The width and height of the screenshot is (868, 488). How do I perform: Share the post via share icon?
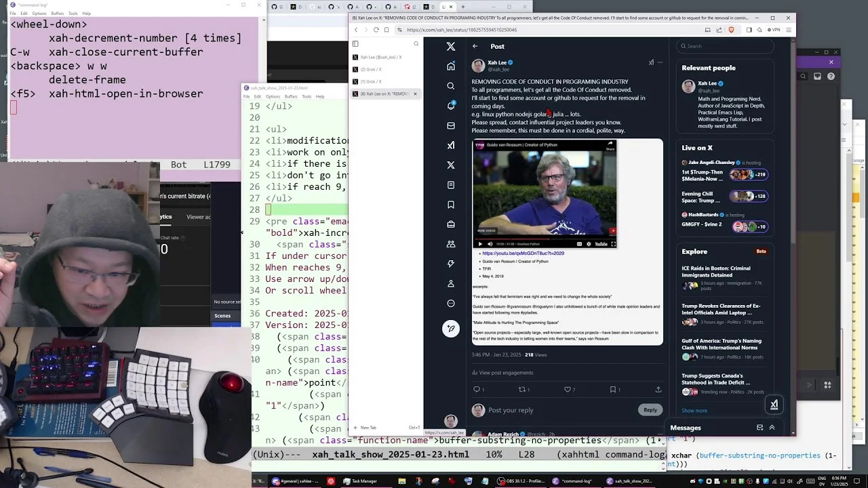(658, 390)
